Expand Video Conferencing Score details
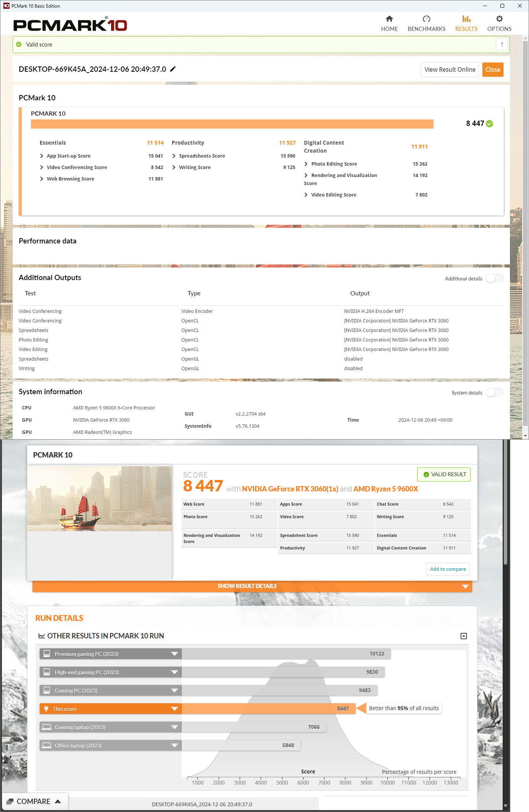The width and height of the screenshot is (529, 812). (x=42, y=167)
